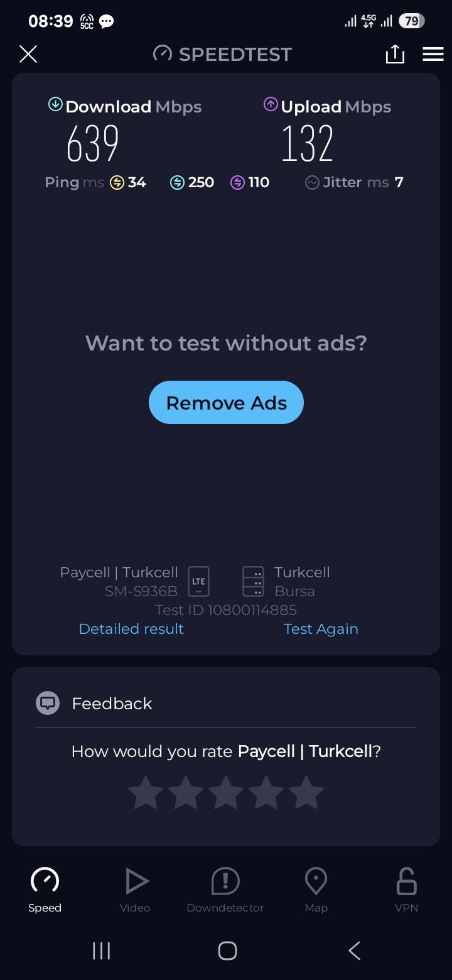The image size is (452, 980).
Task: Tap Test Again link
Action: click(x=321, y=629)
